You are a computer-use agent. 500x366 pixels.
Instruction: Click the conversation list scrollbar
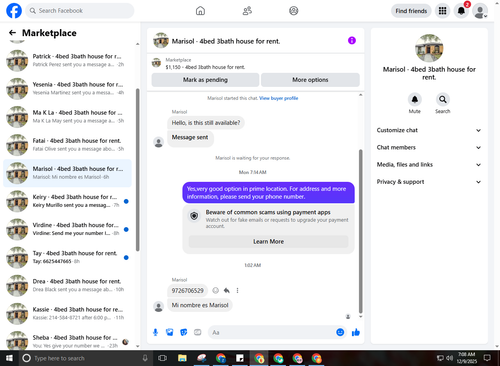(137, 170)
